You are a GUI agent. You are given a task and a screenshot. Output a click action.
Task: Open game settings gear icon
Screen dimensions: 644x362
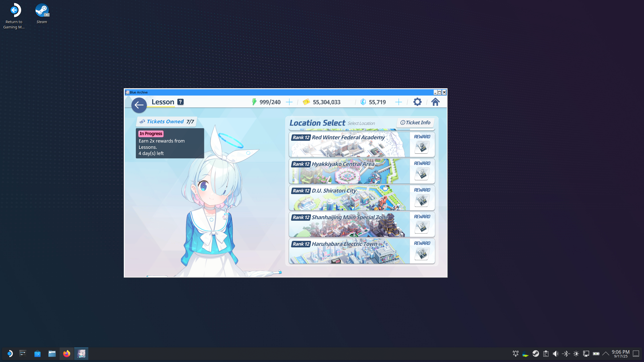pos(417,102)
